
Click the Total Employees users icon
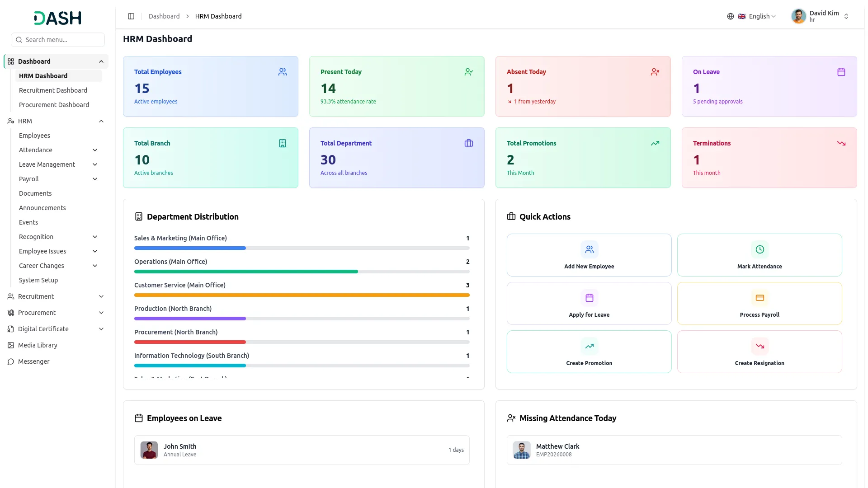(283, 72)
